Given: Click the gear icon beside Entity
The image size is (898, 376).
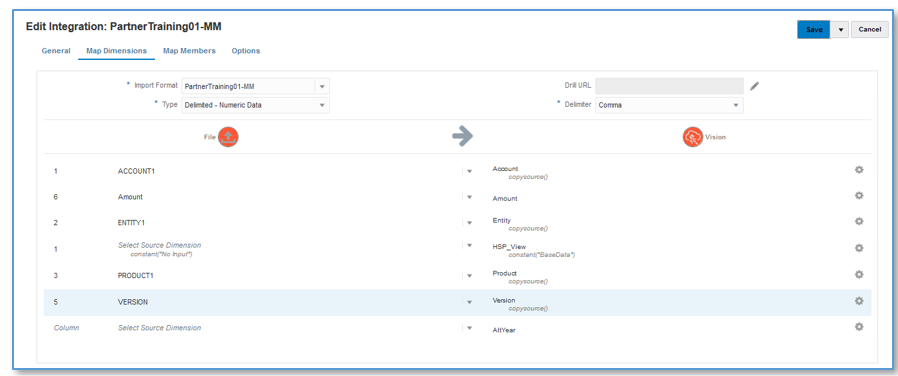Looking at the screenshot, I should 858,221.
